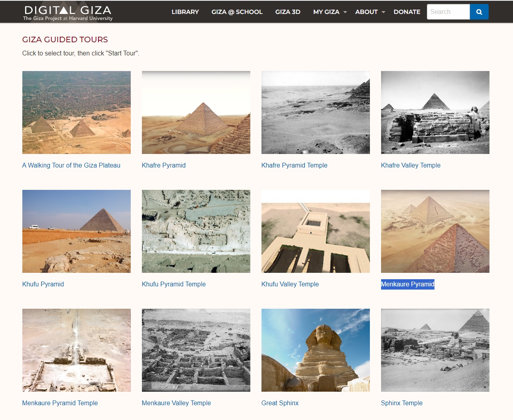Open the Giza 3D menu item
This screenshot has width=513, height=420.
click(288, 12)
